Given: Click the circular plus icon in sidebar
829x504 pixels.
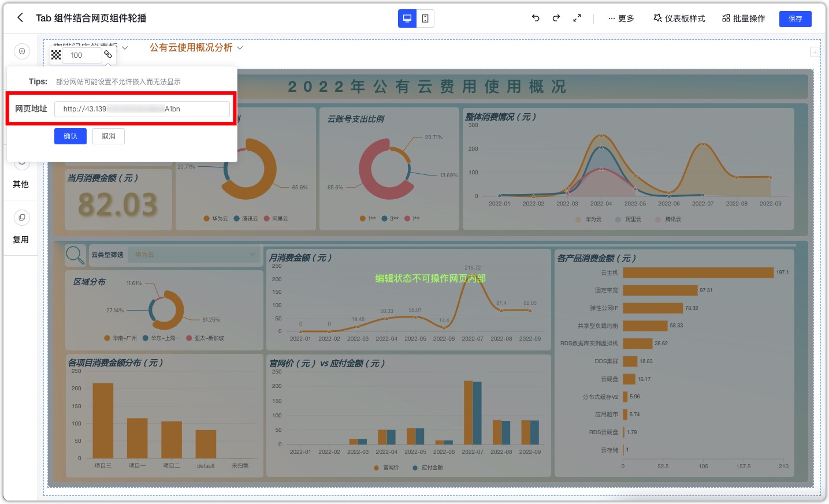Looking at the screenshot, I should [x=22, y=51].
